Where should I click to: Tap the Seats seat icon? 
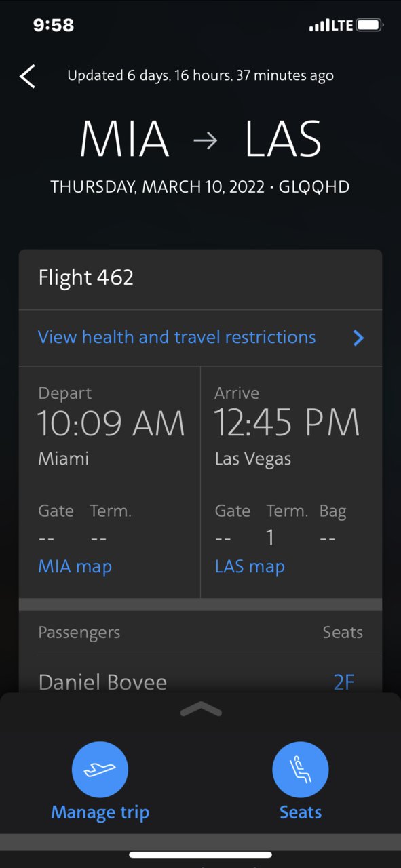click(301, 770)
